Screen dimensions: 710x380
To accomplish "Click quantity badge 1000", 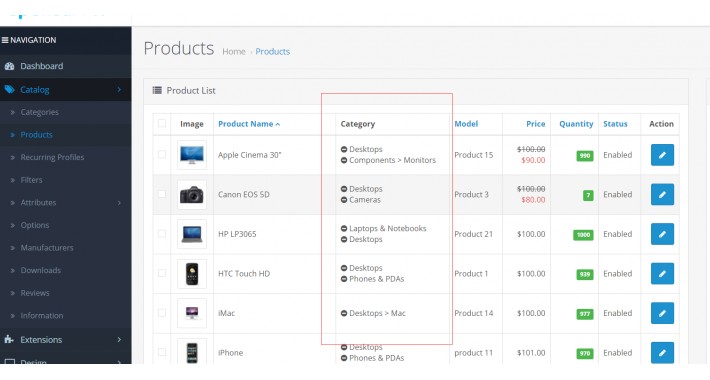I will click(583, 235).
